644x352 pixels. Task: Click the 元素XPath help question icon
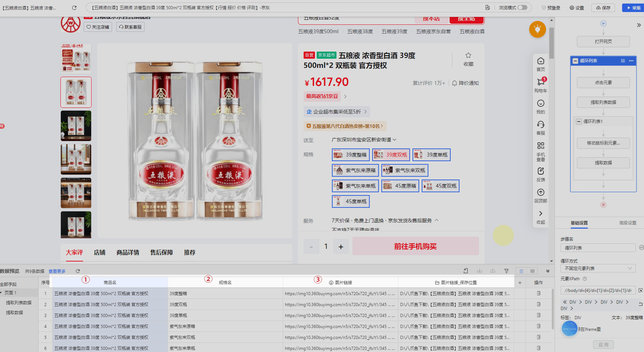[x=585, y=278]
